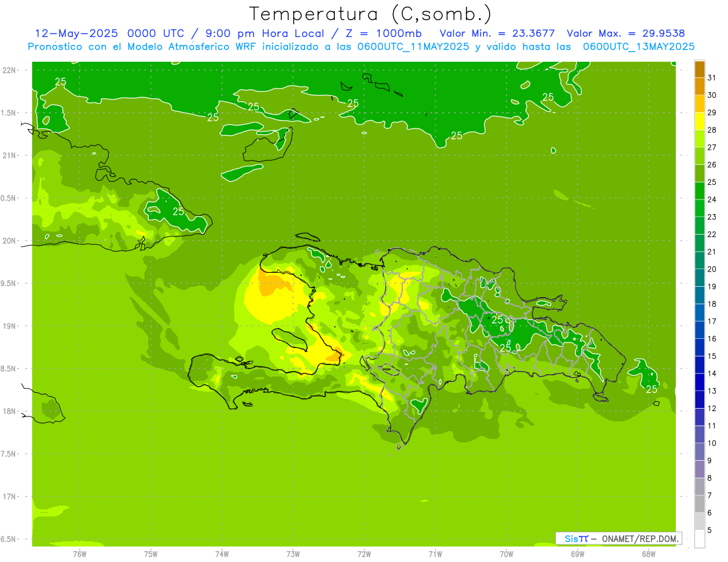728x562 pixels.
Task: Click the 'ONAMET/REP.DOM.' credit label
Action: 640,538
